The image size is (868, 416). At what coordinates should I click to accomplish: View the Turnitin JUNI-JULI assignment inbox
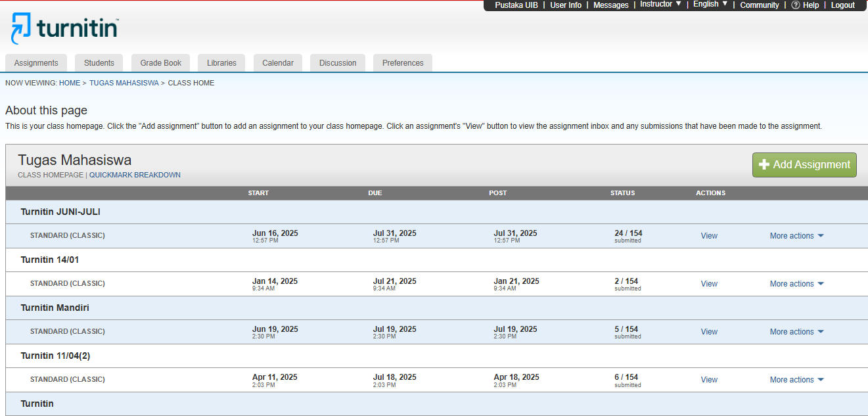[x=709, y=236]
